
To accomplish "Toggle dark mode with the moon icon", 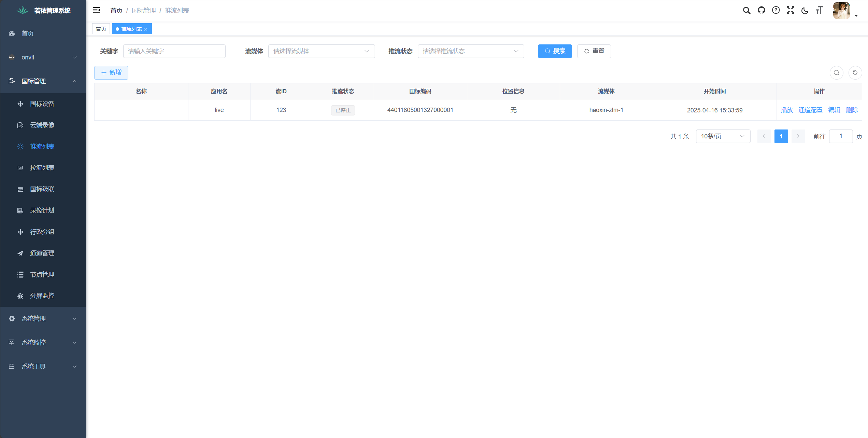I will click(805, 10).
